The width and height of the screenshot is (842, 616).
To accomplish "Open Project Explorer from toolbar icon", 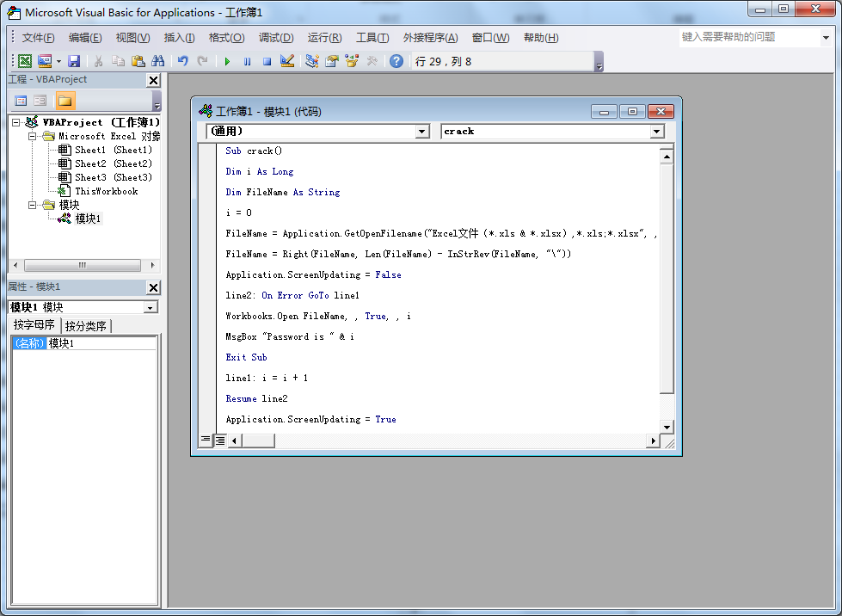I will coord(312,61).
